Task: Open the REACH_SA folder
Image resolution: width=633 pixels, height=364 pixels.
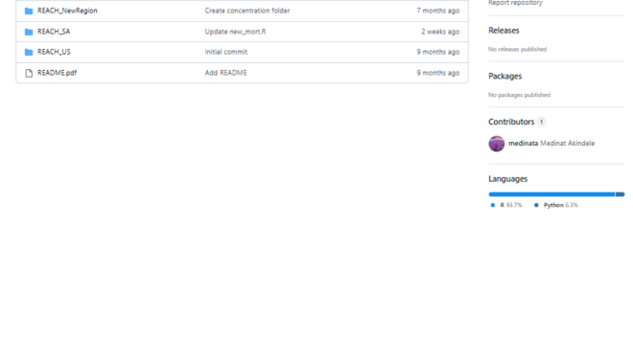Action: point(54,32)
